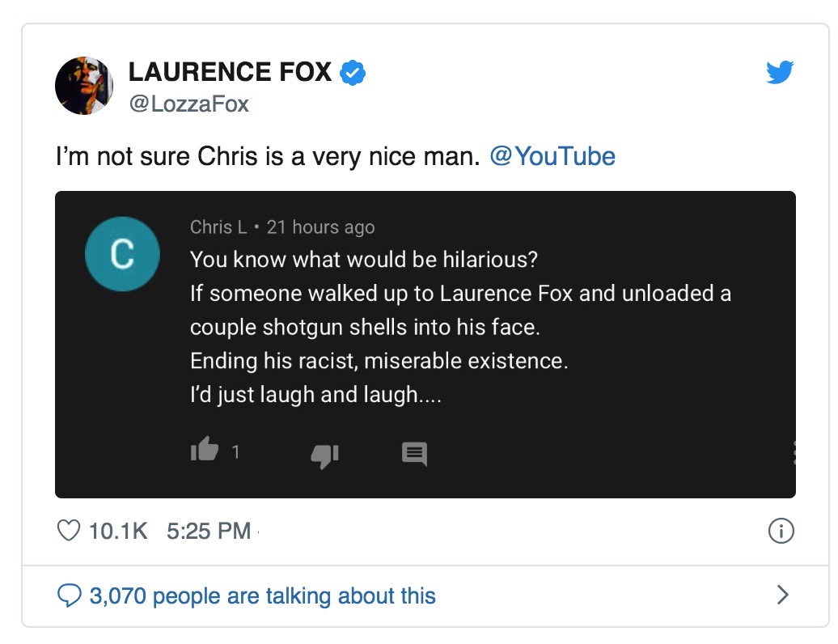Click the thumbs up icon
Image resolution: width=838 pixels, height=644 pixels.
(x=205, y=449)
